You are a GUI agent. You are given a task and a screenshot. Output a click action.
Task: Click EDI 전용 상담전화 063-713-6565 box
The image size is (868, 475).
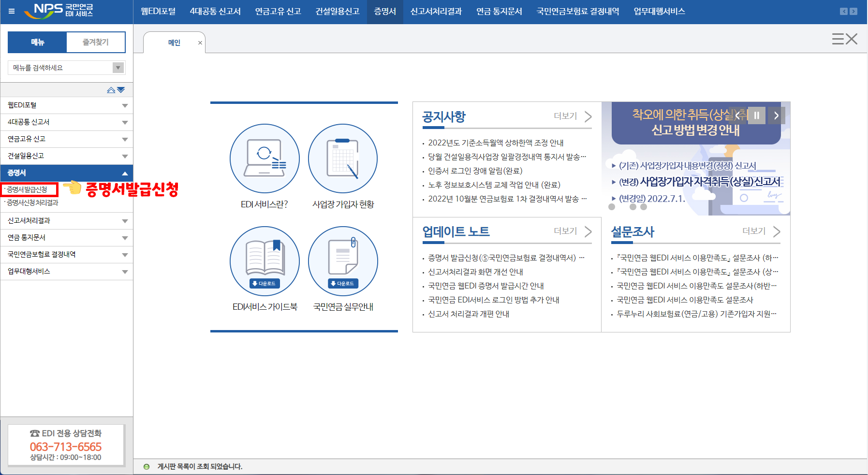coord(66,445)
